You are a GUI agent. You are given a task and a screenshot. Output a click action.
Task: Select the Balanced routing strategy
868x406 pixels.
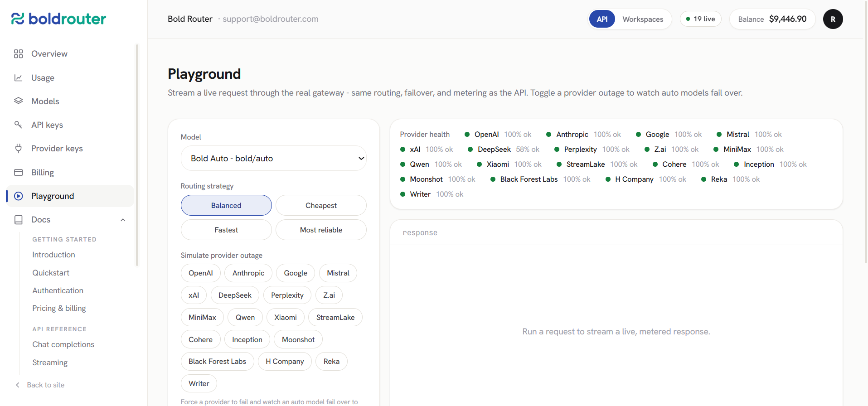coord(226,205)
